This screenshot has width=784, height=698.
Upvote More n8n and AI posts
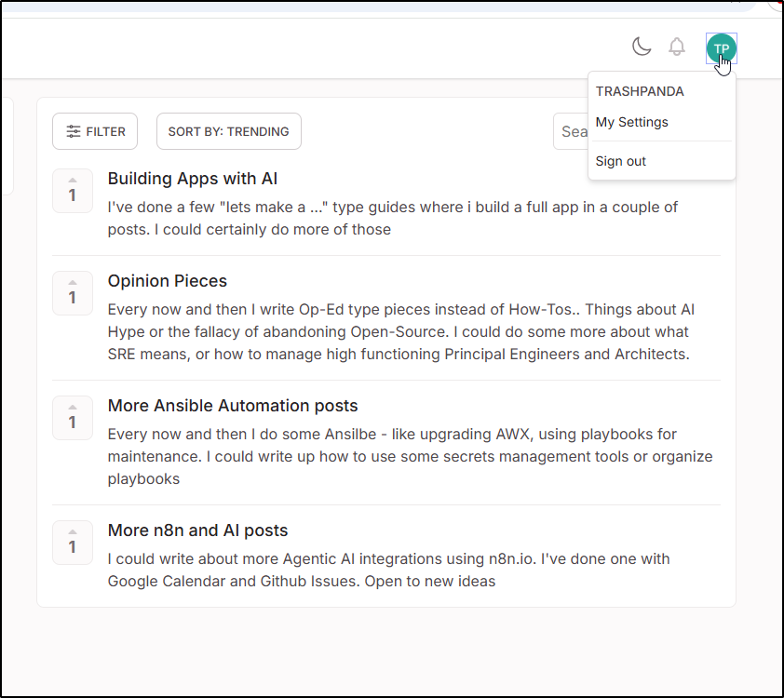point(73,543)
